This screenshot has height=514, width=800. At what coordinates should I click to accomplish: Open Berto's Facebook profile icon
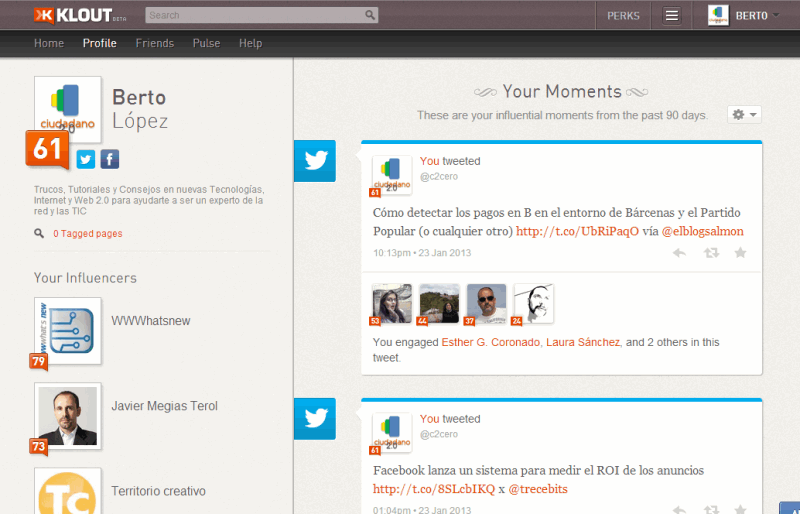[x=110, y=159]
